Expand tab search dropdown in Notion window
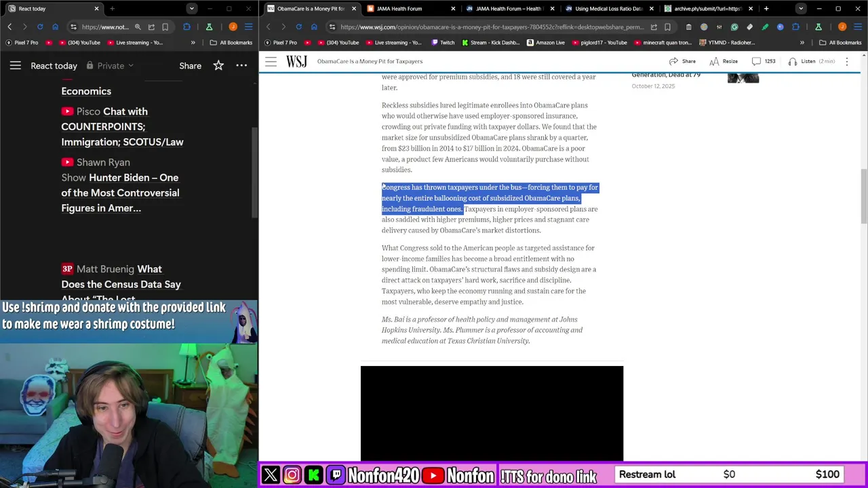 pos(192,9)
